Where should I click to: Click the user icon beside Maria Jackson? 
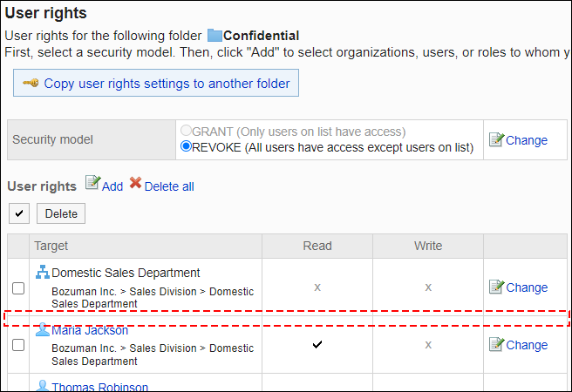point(43,329)
